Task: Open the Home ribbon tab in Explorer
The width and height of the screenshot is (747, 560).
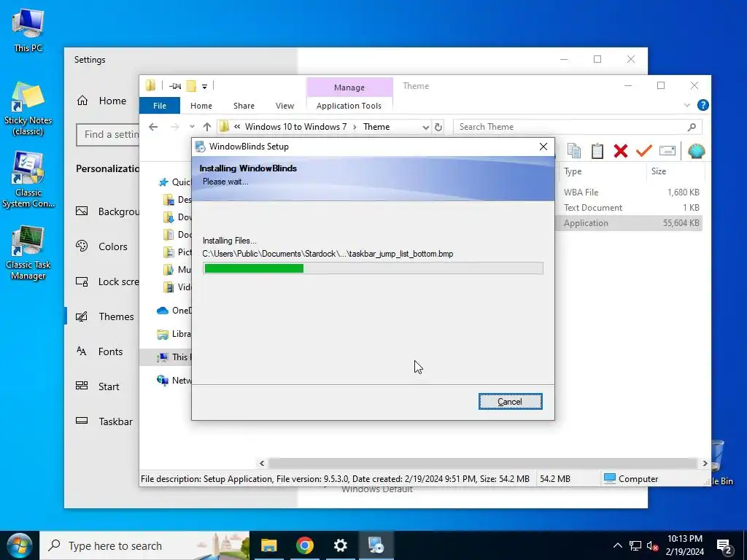Action: (201, 106)
